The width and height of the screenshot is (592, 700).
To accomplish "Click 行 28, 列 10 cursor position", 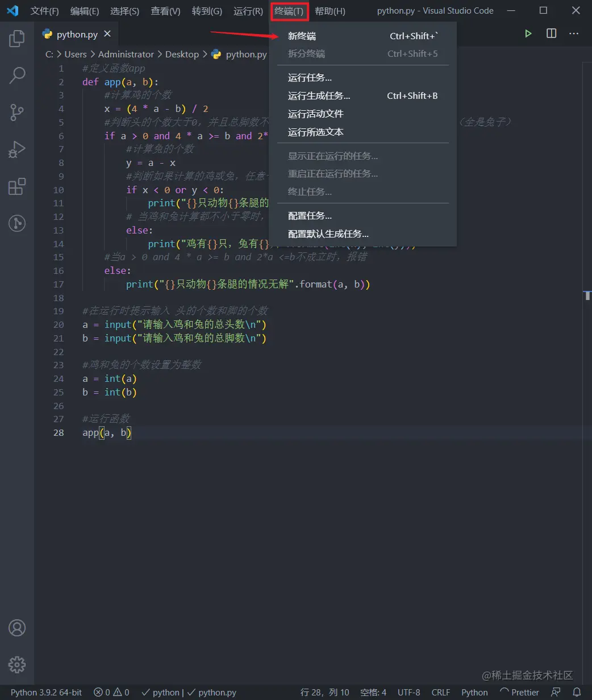I will (x=325, y=692).
